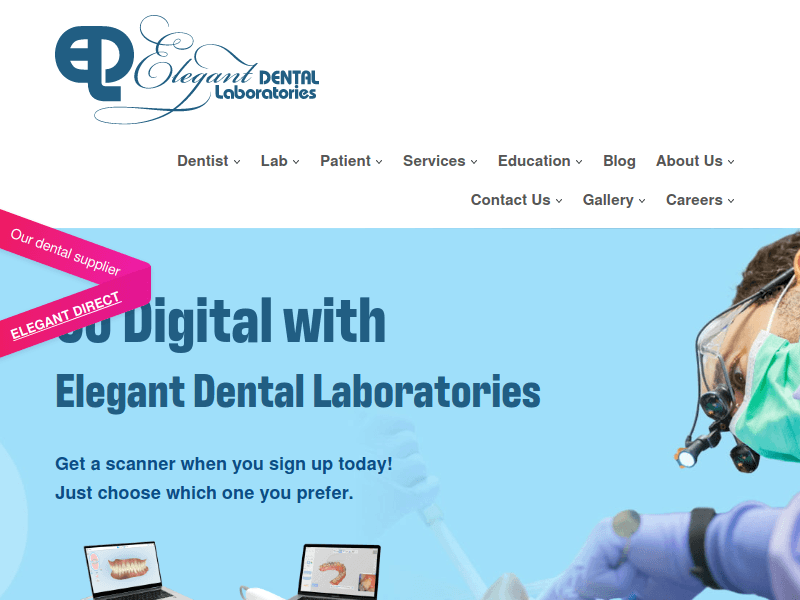Click the chevron next to Gallery
This screenshot has width=800, height=600.
(642, 201)
